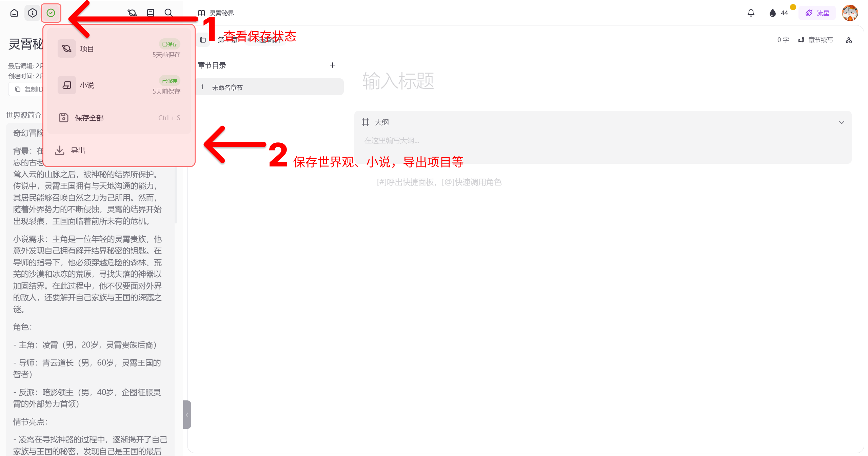The height and width of the screenshot is (456, 868).
Task: Go to the home icon
Action: pyautogui.click(x=14, y=13)
